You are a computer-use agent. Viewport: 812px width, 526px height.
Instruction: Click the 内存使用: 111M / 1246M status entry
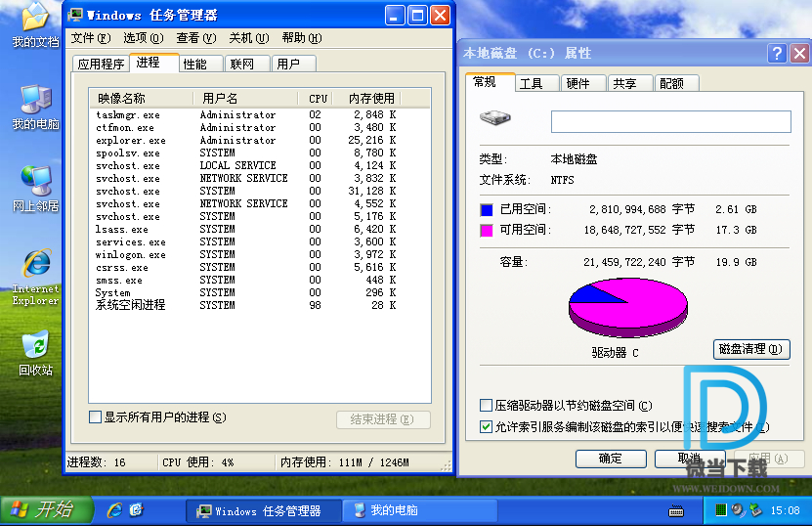pos(345,462)
